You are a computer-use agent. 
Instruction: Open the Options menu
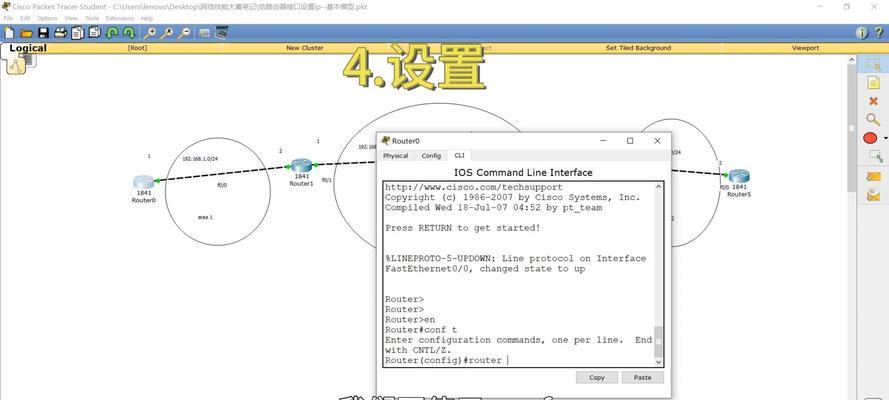pos(48,18)
